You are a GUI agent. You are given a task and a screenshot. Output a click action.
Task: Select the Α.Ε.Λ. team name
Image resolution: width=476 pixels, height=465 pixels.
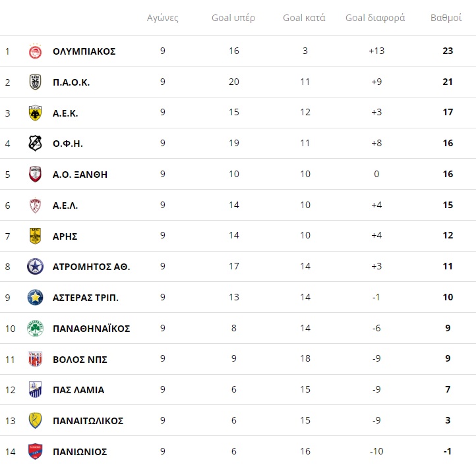tap(65, 205)
